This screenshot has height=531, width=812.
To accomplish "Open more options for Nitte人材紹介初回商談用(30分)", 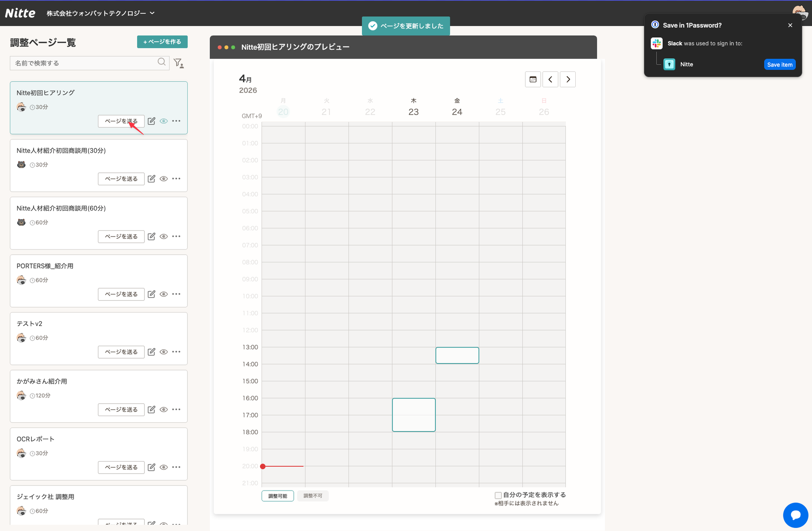I will pyautogui.click(x=176, y=179).
